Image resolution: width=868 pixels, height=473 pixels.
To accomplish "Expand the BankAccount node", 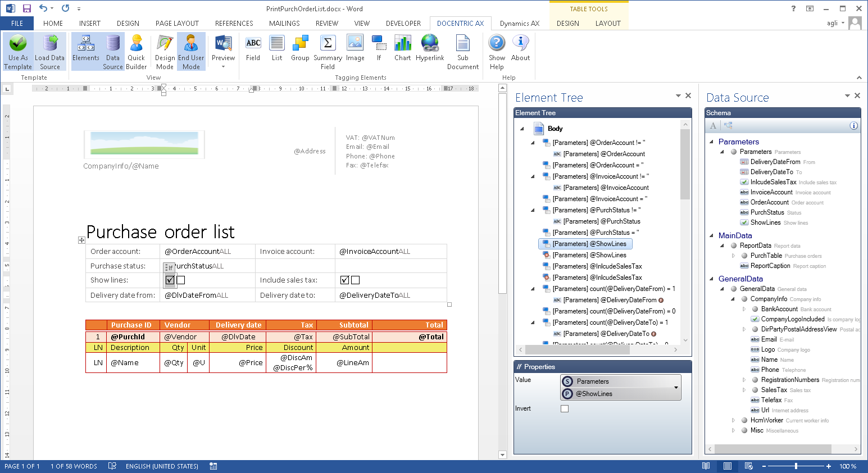I will 744,309.
